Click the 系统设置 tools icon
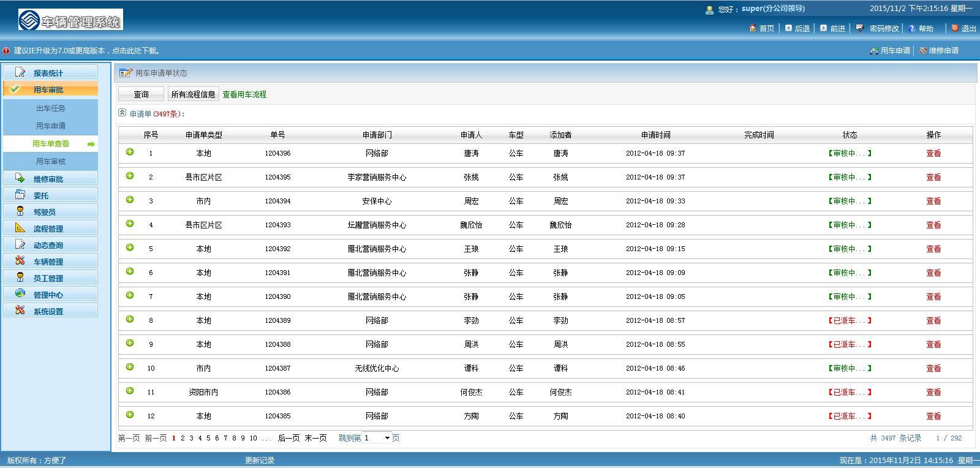The image size is (980, 468). 20,311
